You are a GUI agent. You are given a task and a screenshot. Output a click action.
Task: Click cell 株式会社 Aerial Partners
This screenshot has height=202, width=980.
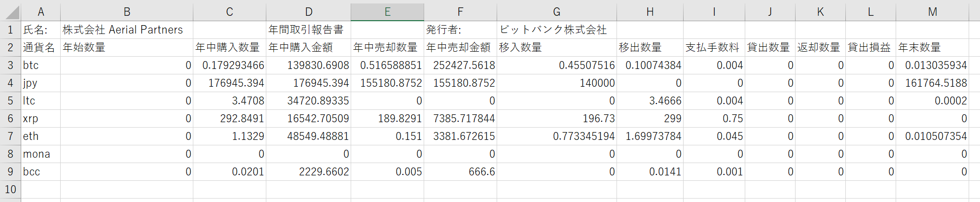pos(127,30)
